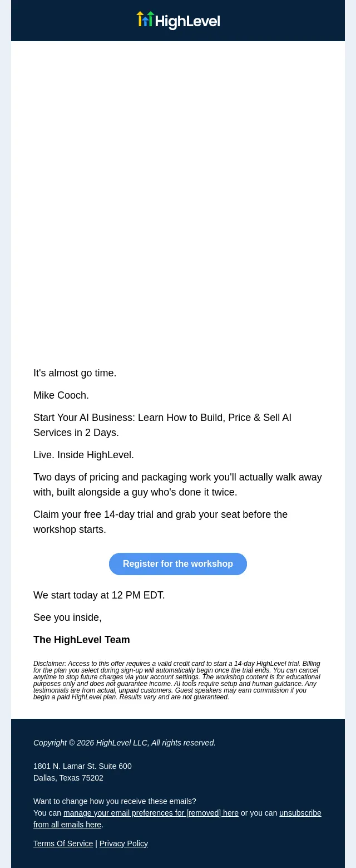Image resolution: width=356 pixels, height=868 pixels.
Task: Click the HighLevel arrows logo icon
Action: (x=145, y=19)
